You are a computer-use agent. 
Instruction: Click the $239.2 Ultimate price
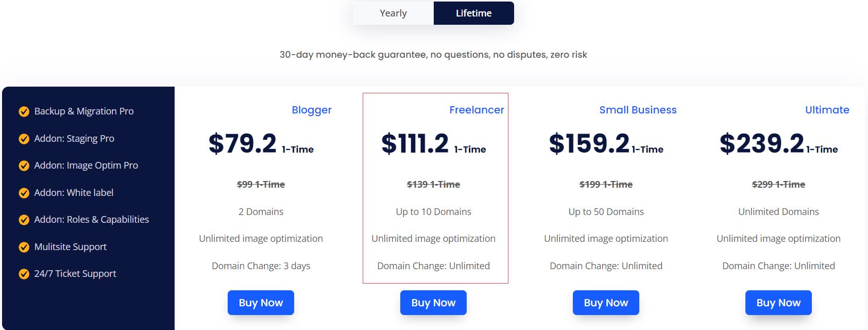tap(762, 143)
